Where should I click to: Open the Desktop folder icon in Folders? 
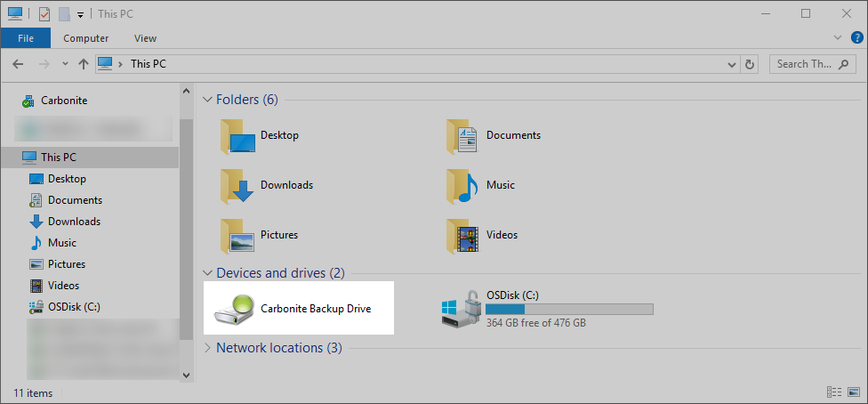click(x=237, y=136)
